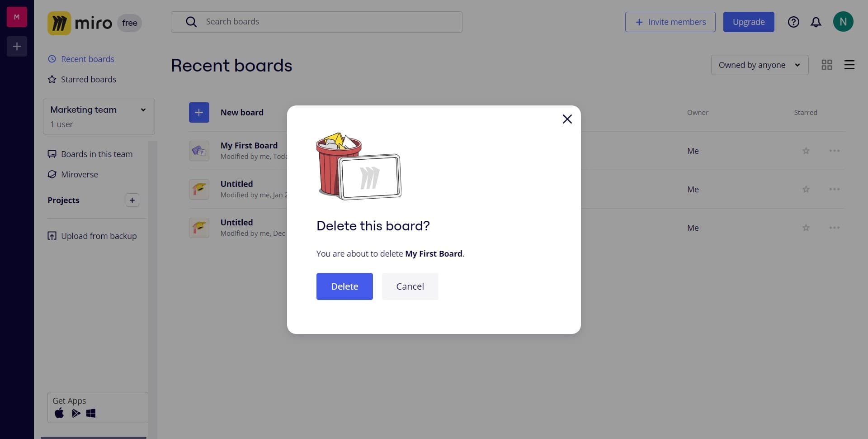Viewport: 868px width, 439px height.
Task: Click the Search boards field
Action: (316, 22)
